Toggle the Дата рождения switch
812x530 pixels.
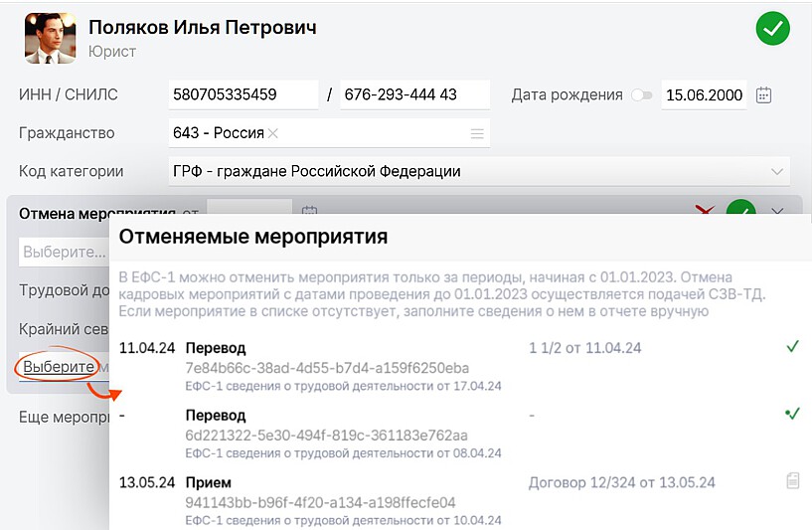click(x=642, y=95)
